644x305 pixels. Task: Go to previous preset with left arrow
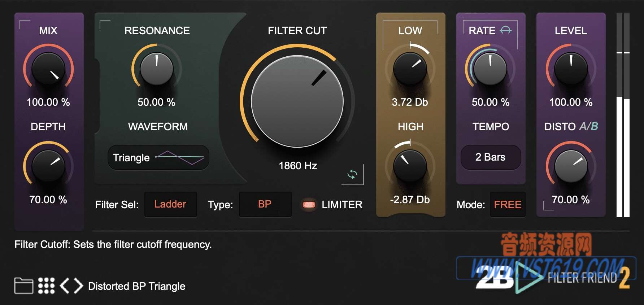[x=64, y=286]
